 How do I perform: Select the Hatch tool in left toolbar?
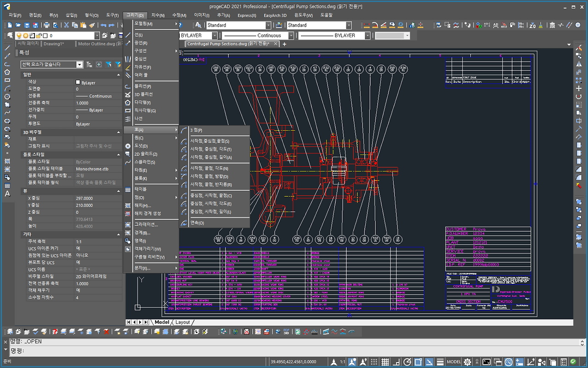pyautogui.click(x=7, y=161)
